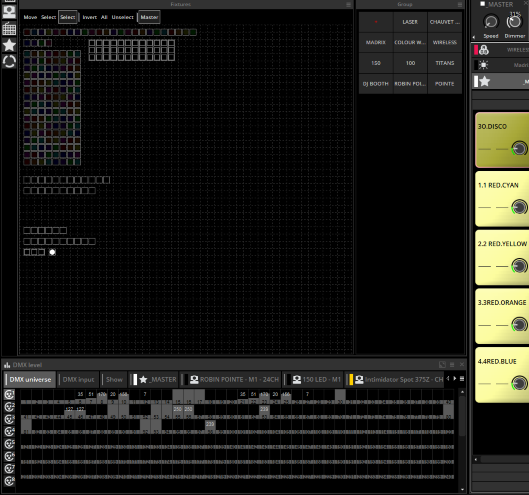Click the star icon in left sidebar
Viewport: 529px width, 495px height.
(9, 45)
